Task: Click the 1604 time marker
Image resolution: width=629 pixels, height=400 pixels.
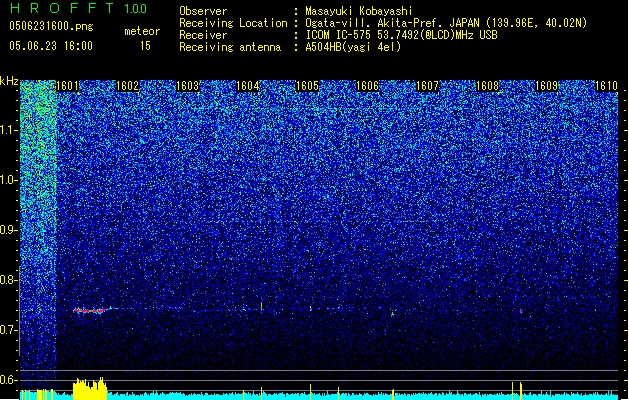Action: (248, 86)
